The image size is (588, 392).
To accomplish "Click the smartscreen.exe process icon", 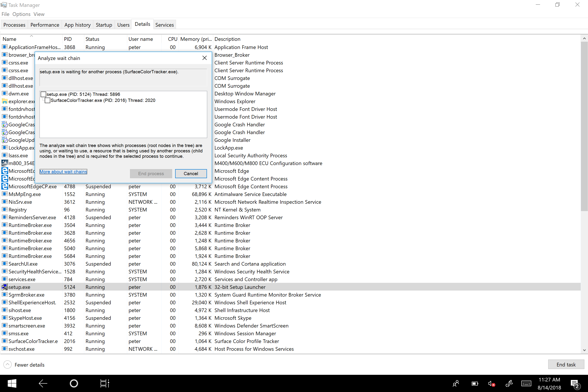I will pyautogui.click(x=5, y=326).
